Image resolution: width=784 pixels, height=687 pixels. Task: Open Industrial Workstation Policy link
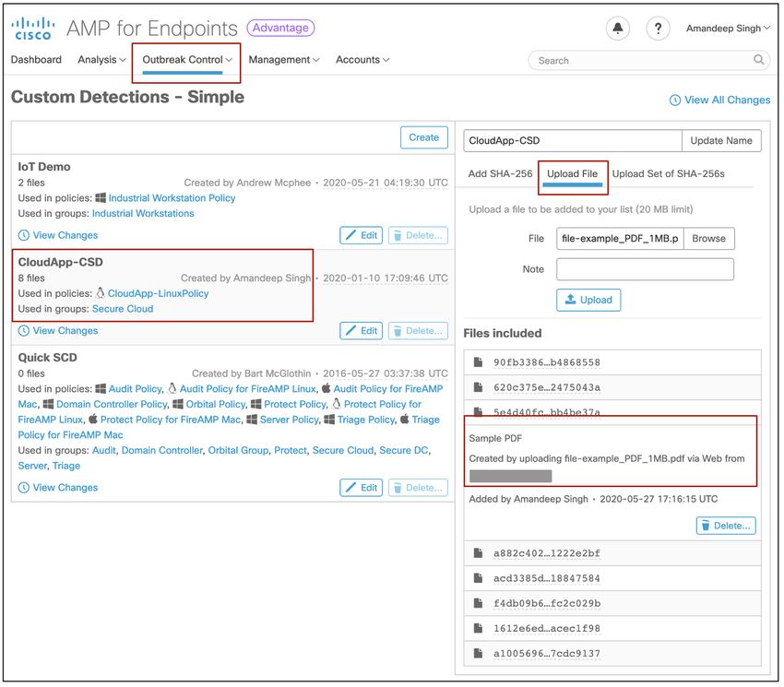tap(172, 197)
